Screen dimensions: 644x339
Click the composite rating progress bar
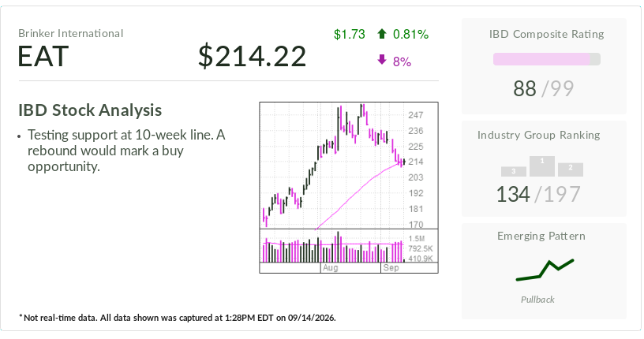coord(547,59)
